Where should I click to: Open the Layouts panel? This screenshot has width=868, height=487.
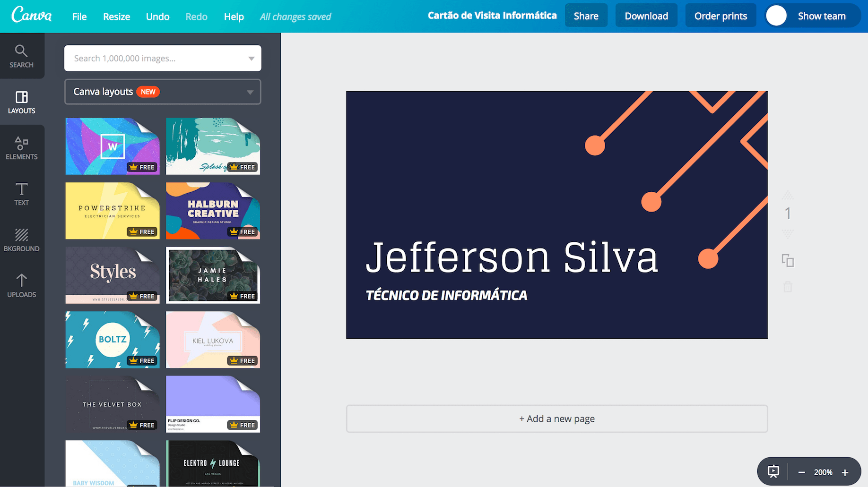tap(22, 102)
